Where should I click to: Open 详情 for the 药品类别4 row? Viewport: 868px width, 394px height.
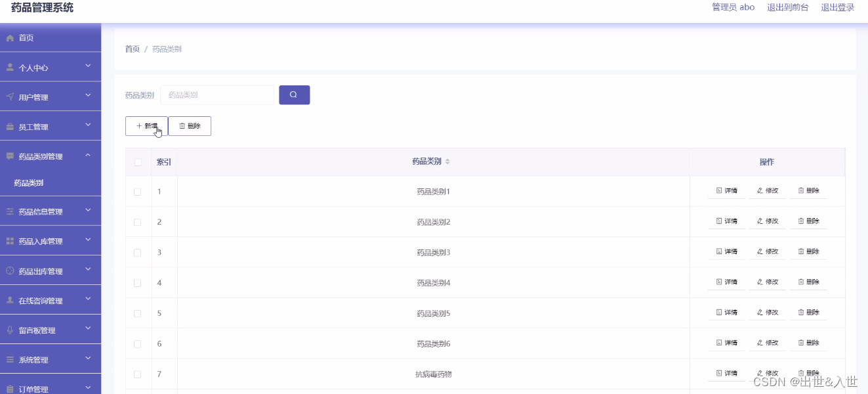(x=726, y=282)
